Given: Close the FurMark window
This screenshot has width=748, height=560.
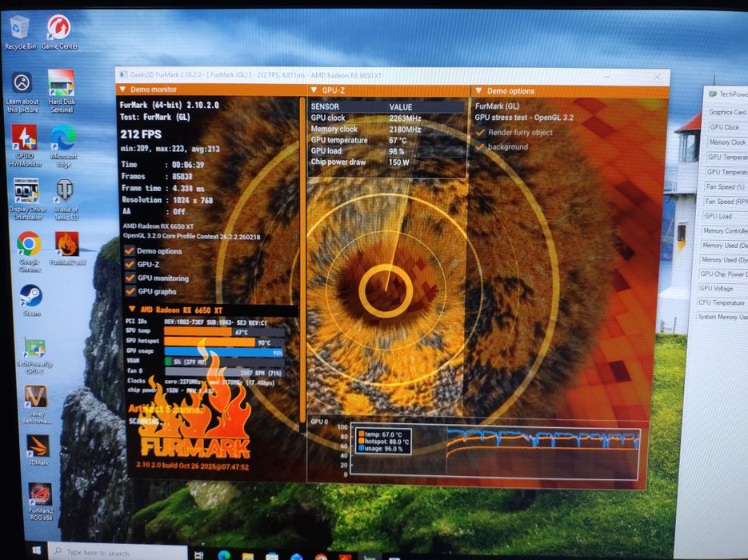Looking at the screenshot, I should click(658, 76).
